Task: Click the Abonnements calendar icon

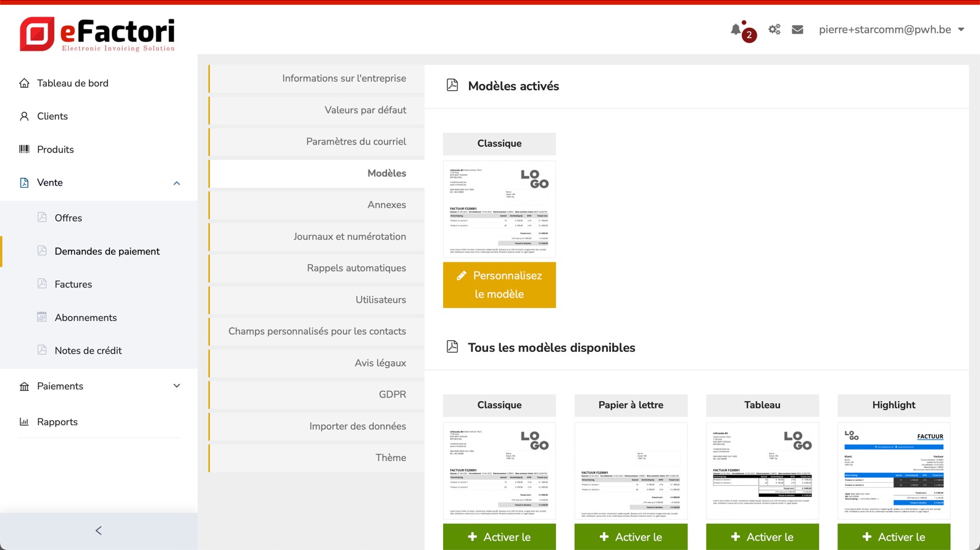Action: (42, 317)
